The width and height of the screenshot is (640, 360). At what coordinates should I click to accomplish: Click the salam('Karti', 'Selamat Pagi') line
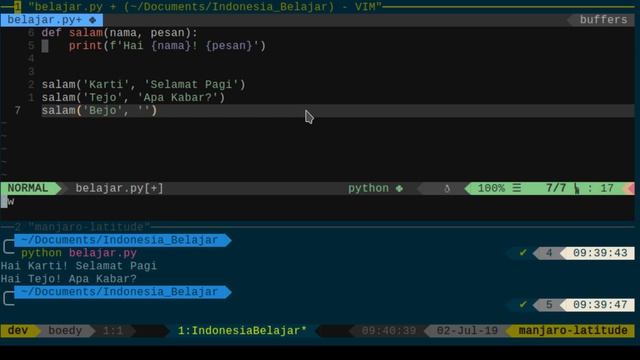(143, 84)
